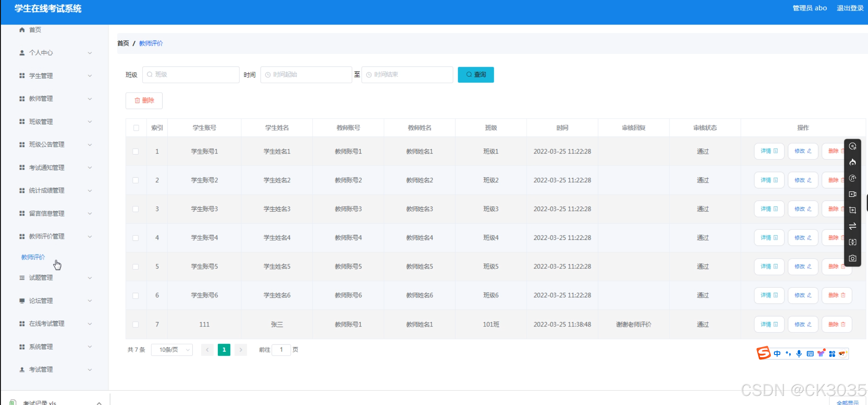This screenshot has width=868, height=405.
Task: Click 修改 button for row 6
Action: pyautogui.click(x=803, y=295)
